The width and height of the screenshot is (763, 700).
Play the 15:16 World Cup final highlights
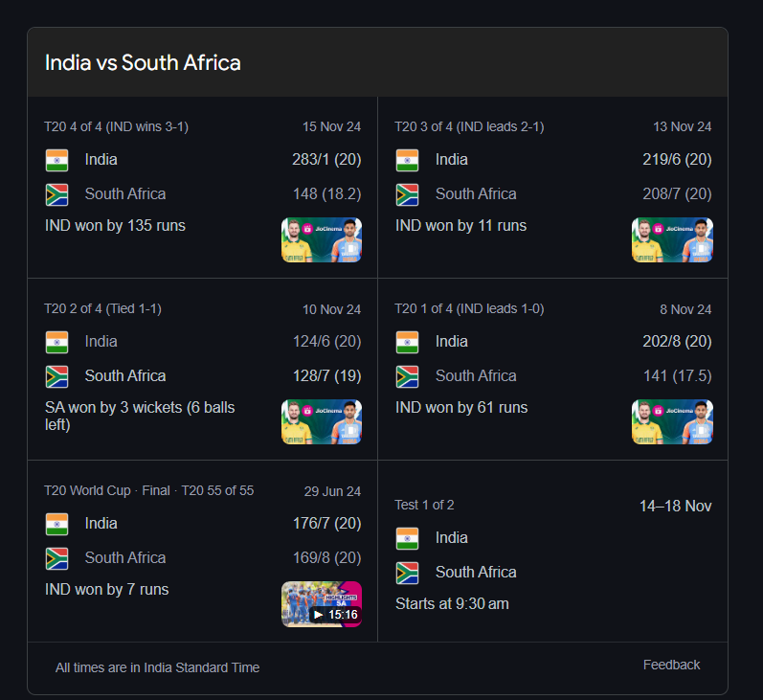(x=322, y=604)
